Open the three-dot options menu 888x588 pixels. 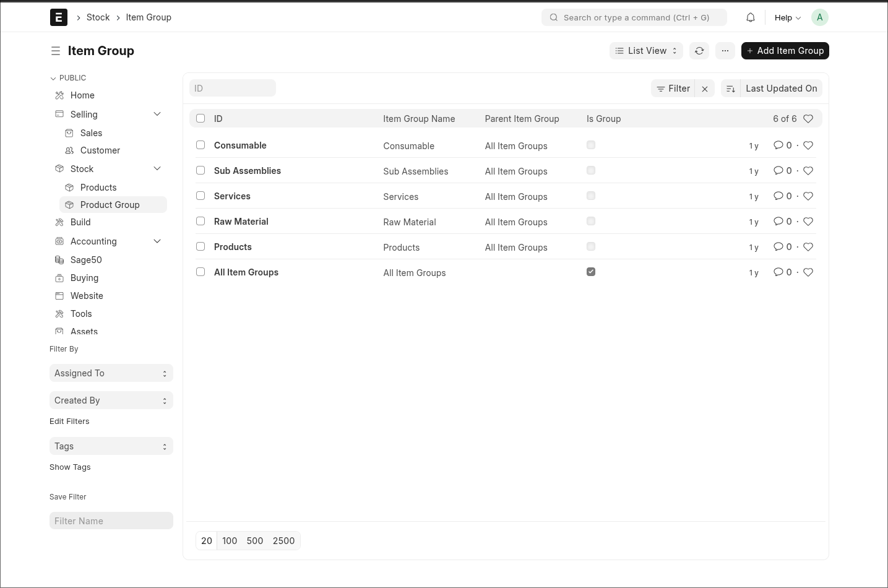tap(725, 51)
